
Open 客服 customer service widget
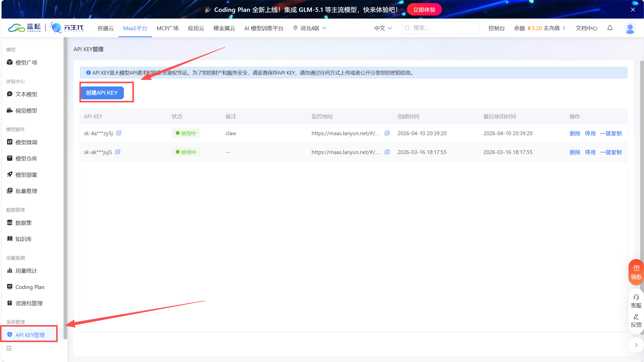[x=636, y=301]
